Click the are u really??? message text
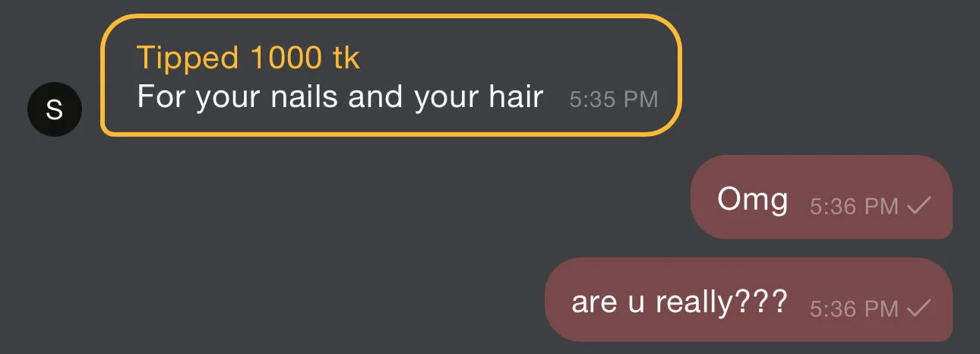The image size is (980, 354). tap(679, 303)
